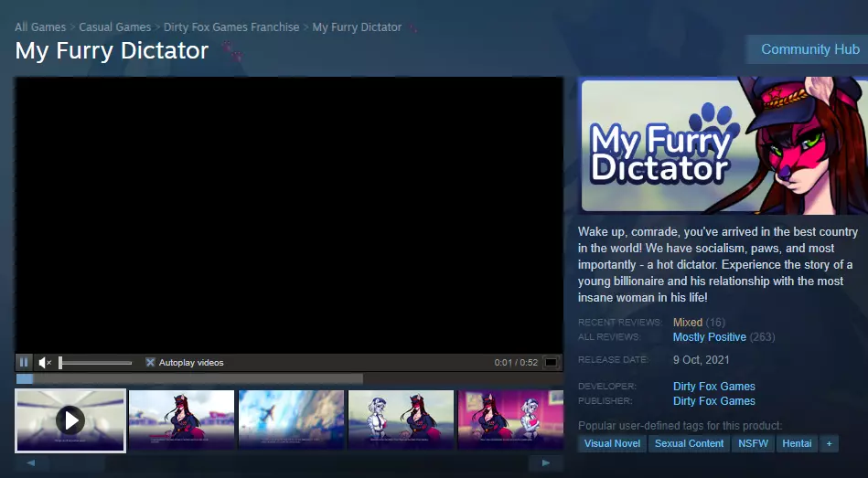
Task: Click the black video player area
Action: point(289,215)
